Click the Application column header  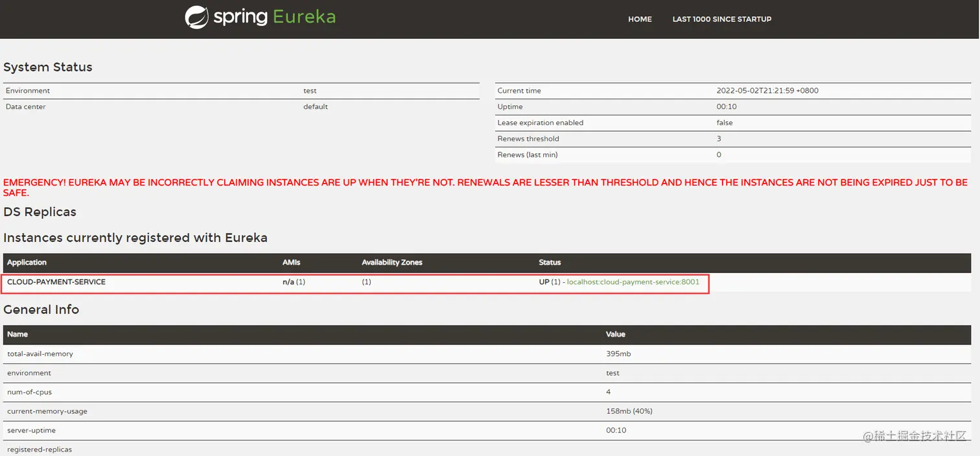pyautogui.click(x=27, y=263)
